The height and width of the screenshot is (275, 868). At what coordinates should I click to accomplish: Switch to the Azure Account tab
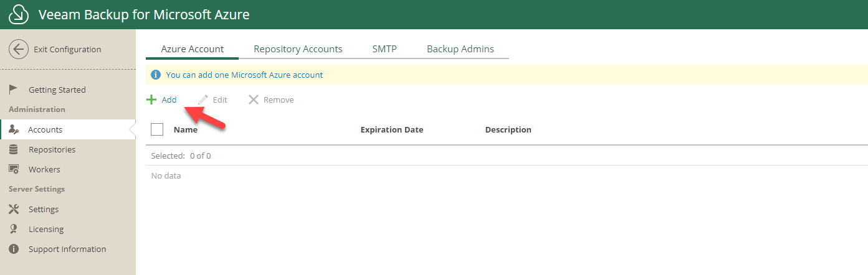(193, 49)
